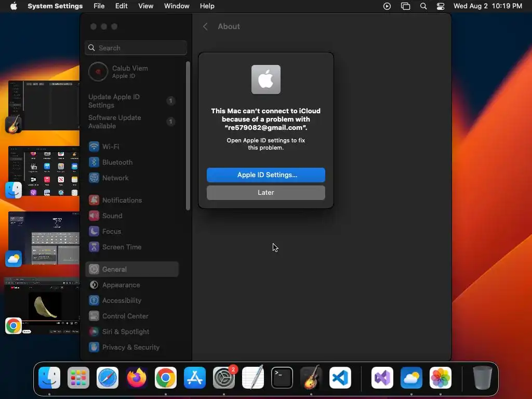Select Finder window thumbnail in Stage Manager
The width and height of the screenshot is (532, 399).
coord(44,171)
